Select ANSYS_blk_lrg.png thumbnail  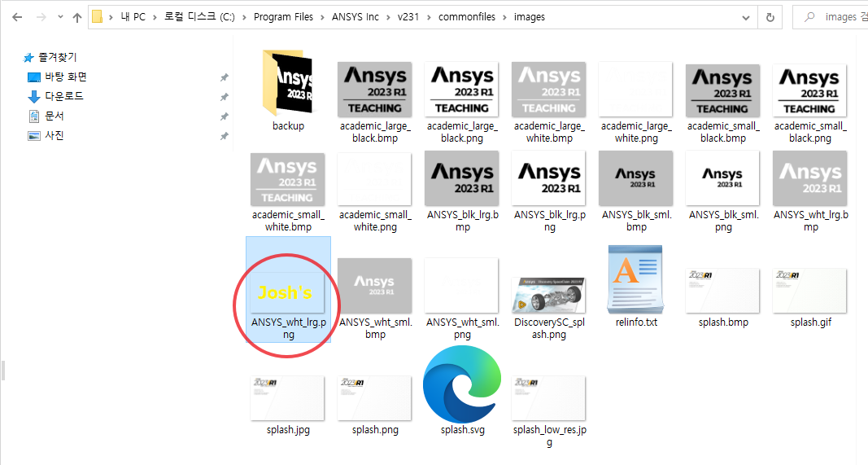549,178
